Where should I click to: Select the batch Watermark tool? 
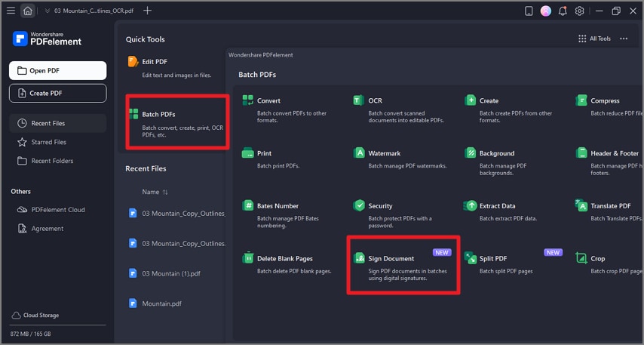coord(384,153)
